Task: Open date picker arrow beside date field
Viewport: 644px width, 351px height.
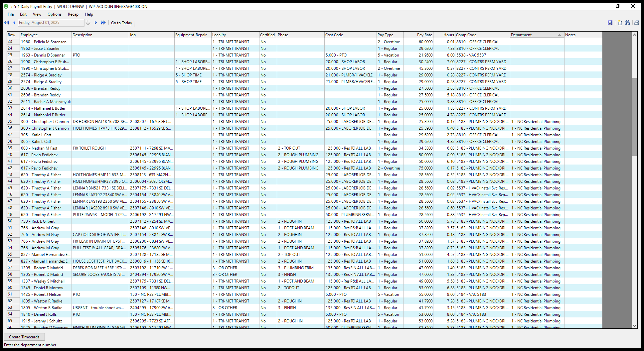Action: (88, 23)
